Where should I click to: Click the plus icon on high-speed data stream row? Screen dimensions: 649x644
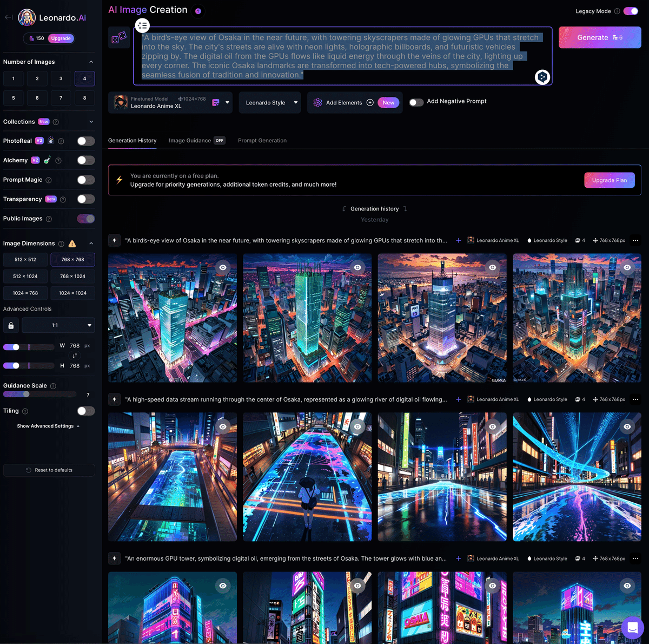[459, 399]
